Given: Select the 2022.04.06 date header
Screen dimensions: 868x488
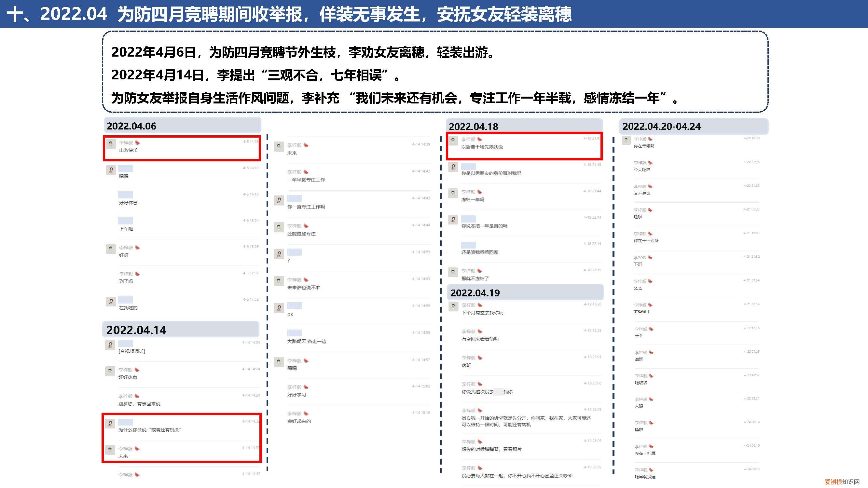Looking at the screenshot, I should 131,126.
